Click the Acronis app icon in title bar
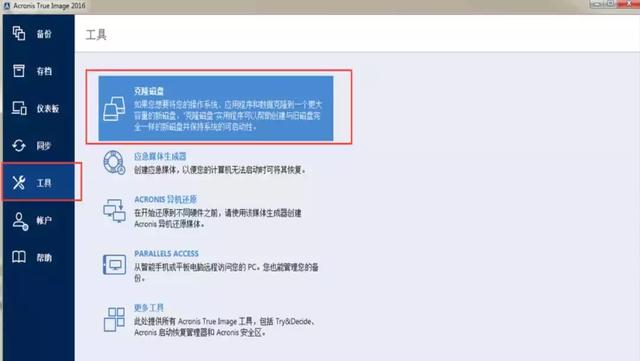This screenshot has width=640, height=361. coord(7,6)
